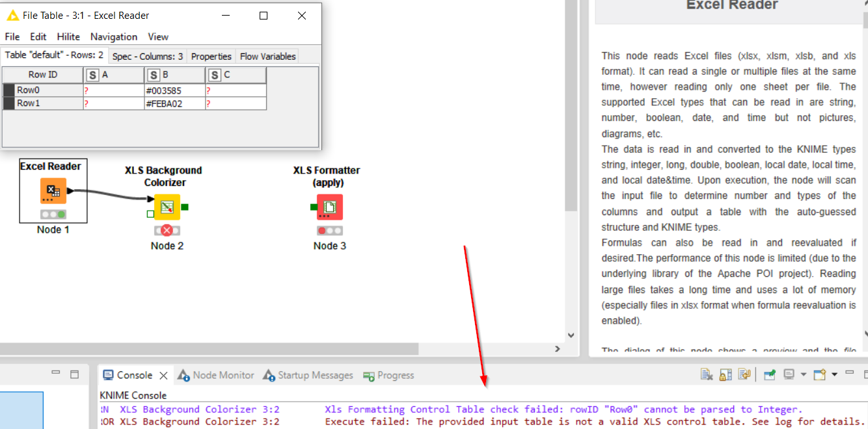This screenshot has height=429, width=868.
Task: Click the cell containing #003585
Action: point(174,90)
